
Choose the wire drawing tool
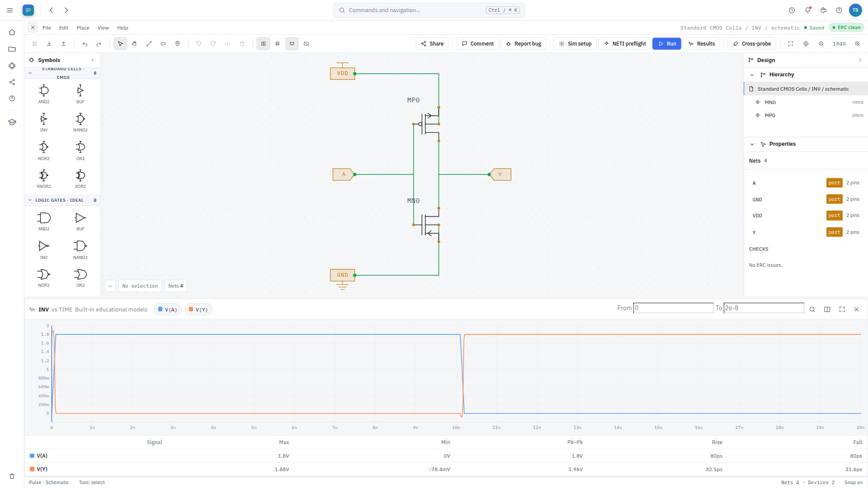[149, 44]
